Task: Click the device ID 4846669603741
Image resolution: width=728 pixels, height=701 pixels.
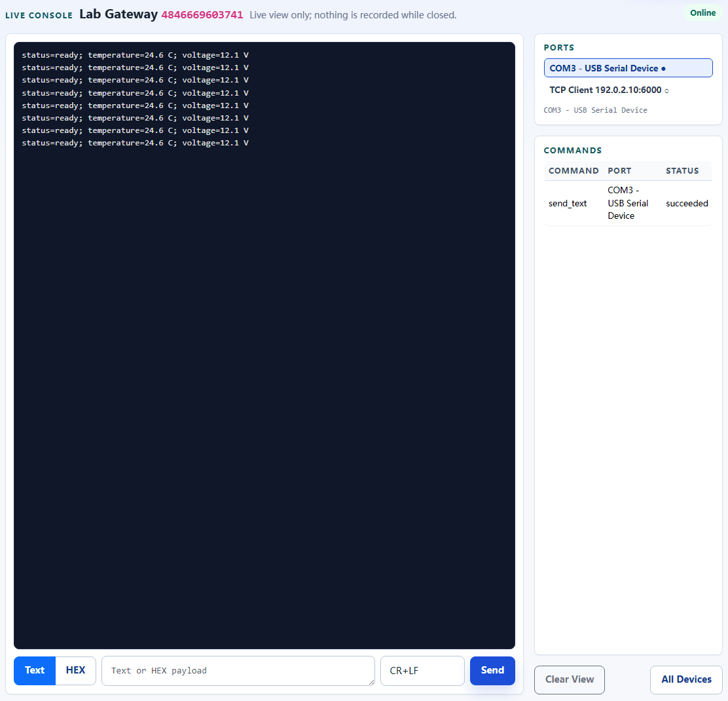Action: coord(202,15)
